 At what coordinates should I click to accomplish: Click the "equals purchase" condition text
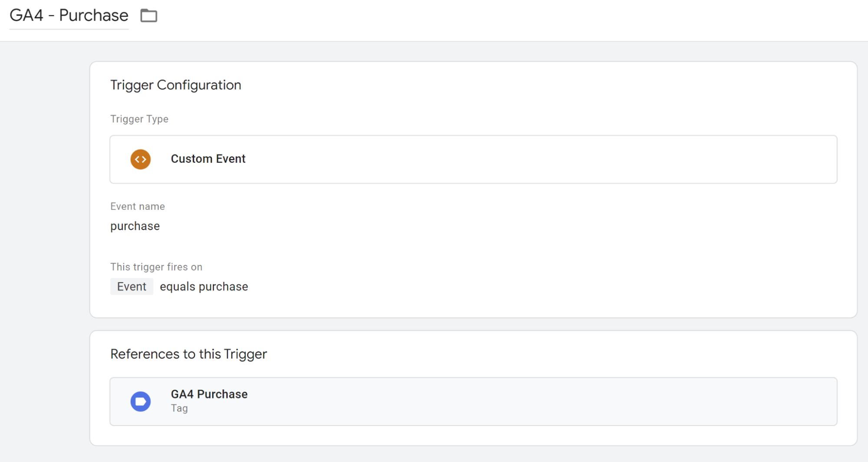pyautogui.click(x=204, y=287)
